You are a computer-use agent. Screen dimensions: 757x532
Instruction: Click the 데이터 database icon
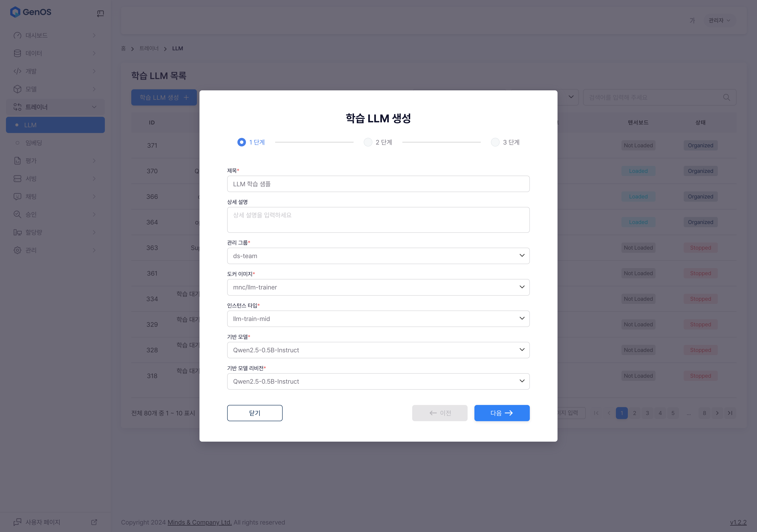[17, 53]
